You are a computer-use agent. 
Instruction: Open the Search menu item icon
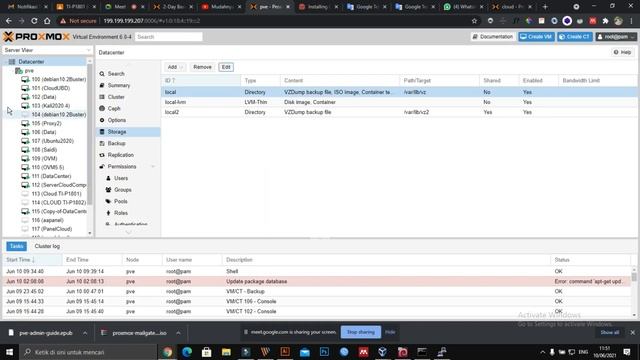tap(102, 74)
